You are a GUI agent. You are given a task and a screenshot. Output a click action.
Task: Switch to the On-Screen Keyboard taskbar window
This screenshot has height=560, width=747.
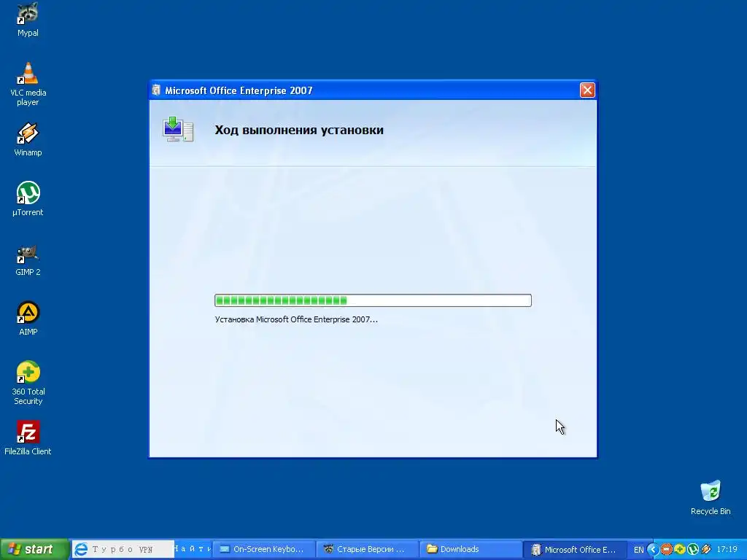coord(263,549)
